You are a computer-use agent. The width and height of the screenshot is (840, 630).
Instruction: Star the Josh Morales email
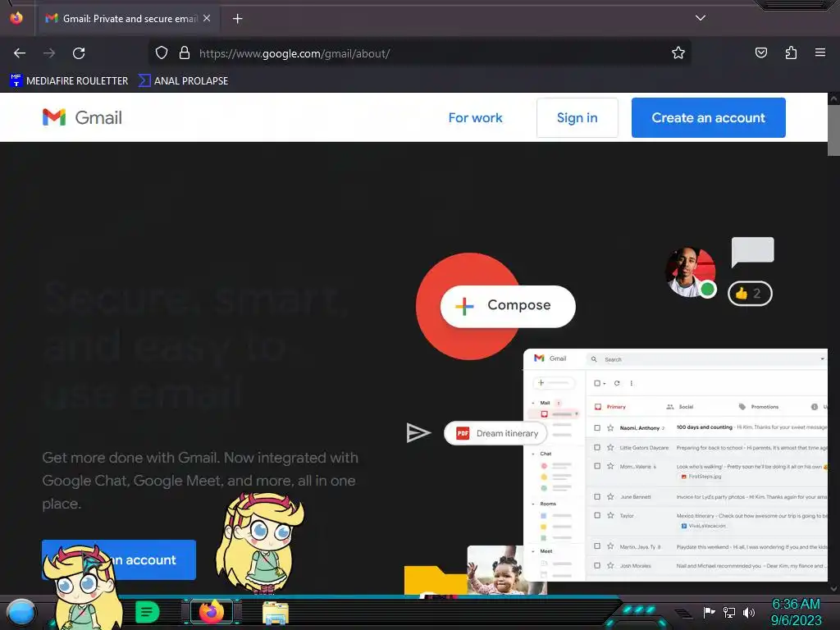(610, 565)
